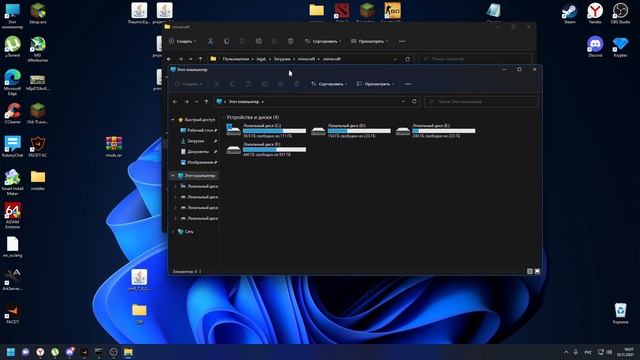Click the language indicator РУС in the tray
The image size is (640, 360).
(x=588, y=352)
